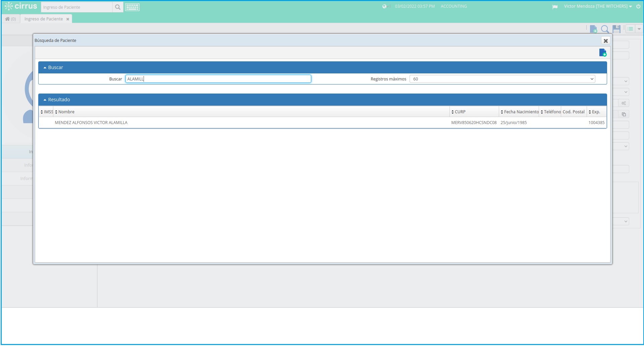Screen dimensions: 644x346
Task: Sort results by Nombre column
Action: (66, 112)
